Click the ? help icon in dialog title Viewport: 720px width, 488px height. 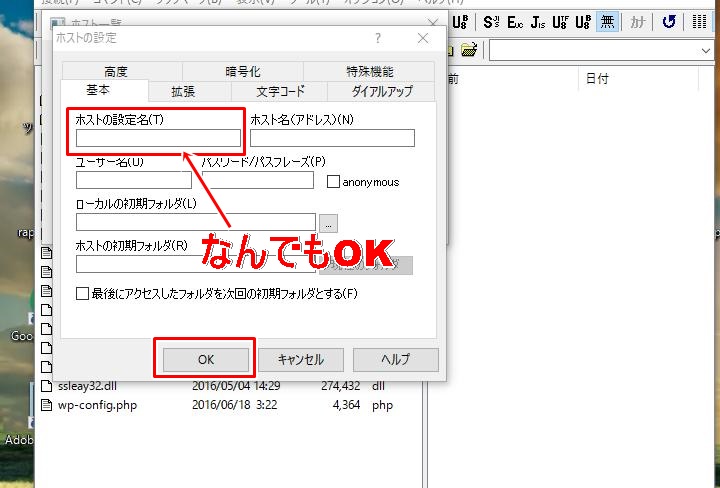click(x=378, y=38)
